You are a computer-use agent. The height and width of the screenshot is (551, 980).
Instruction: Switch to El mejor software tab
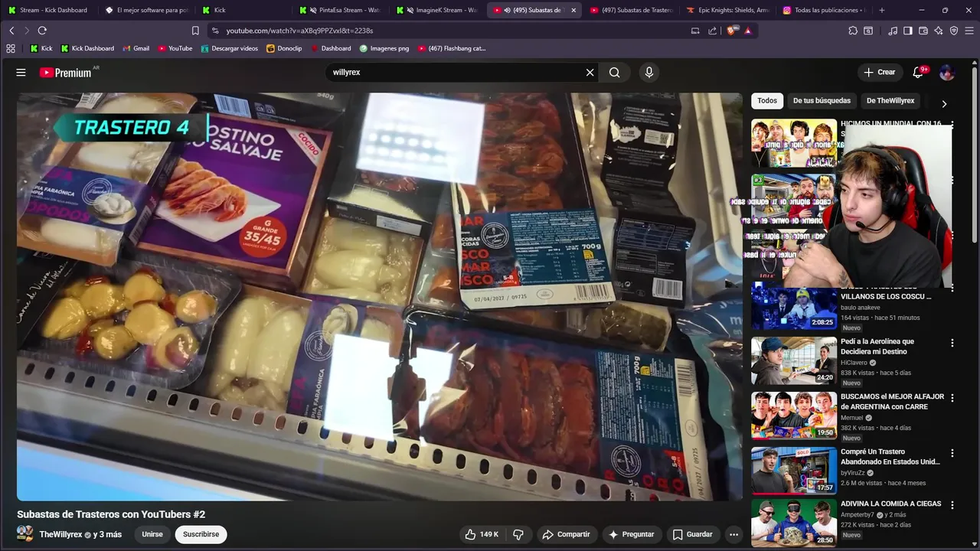(x=148, y=10)
